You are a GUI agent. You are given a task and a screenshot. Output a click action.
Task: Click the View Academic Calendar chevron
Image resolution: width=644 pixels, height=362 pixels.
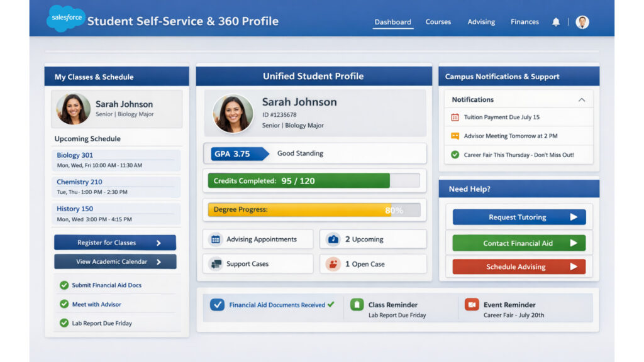[158, 262]
